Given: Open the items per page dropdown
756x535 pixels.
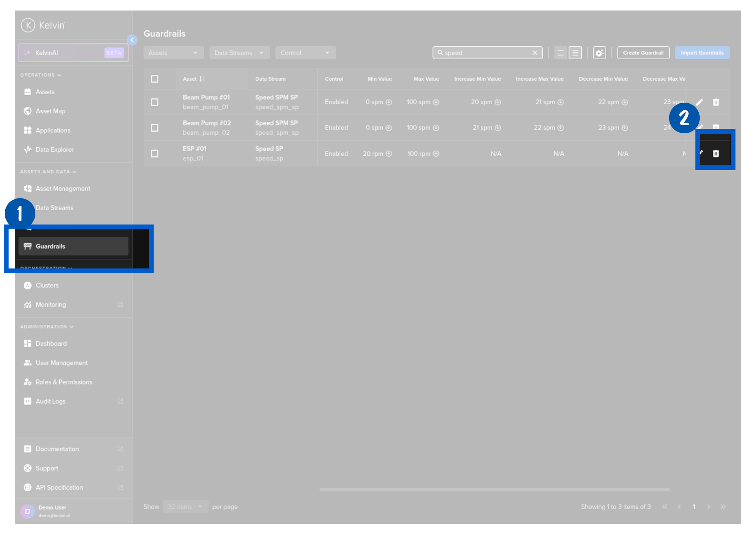Looking at the screenshot, I should [185, 507].
